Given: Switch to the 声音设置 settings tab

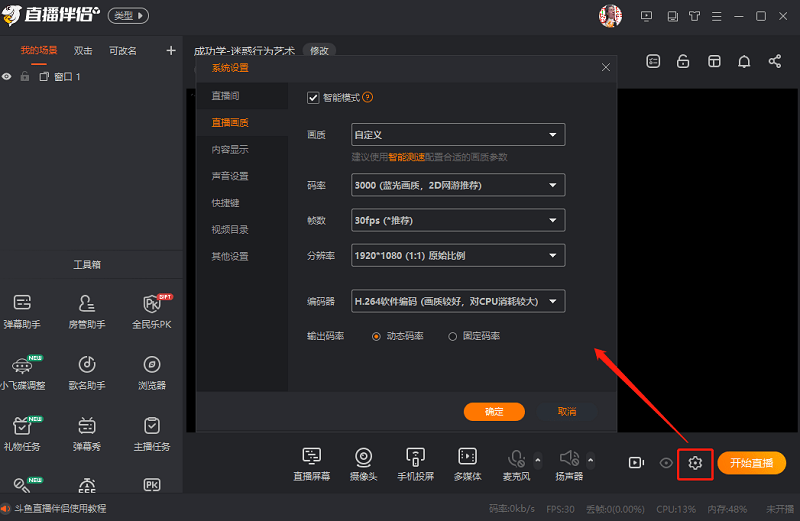Looking at the screenshot, I should [x=230, y=176].
